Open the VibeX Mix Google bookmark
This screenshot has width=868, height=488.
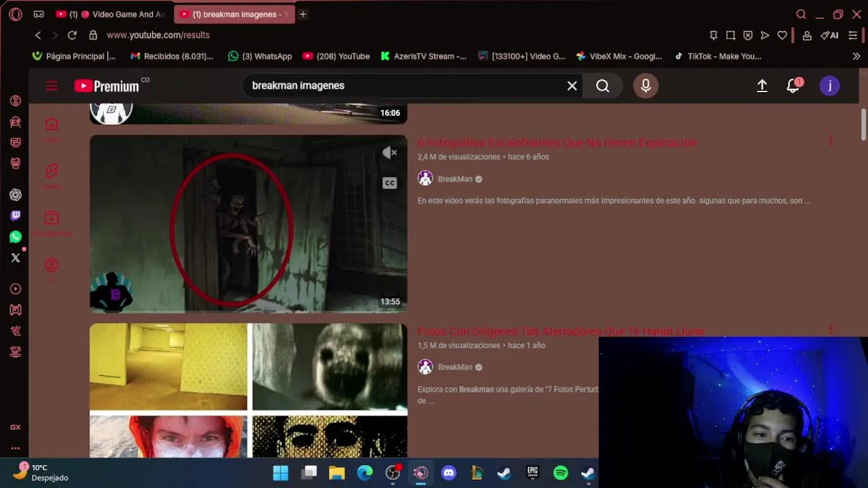point(619,56)
